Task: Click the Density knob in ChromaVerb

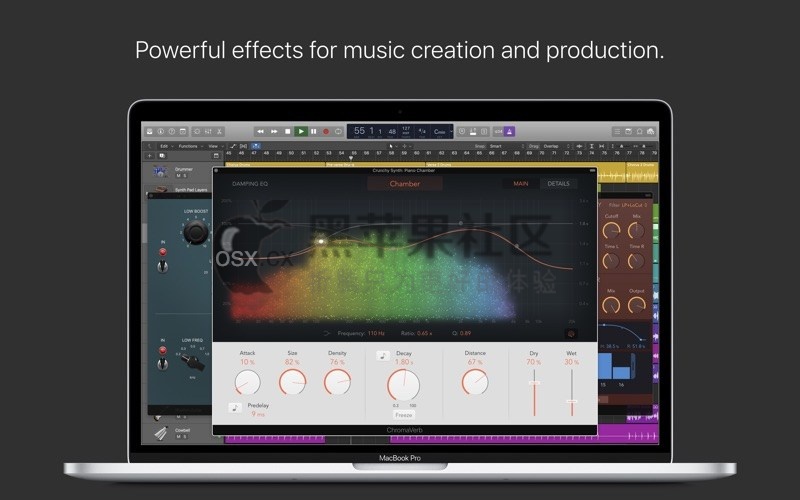Action: [x=337, y=382]
